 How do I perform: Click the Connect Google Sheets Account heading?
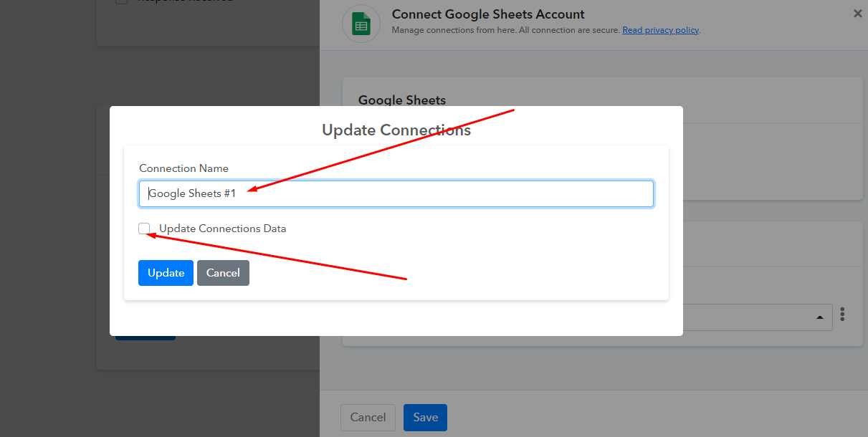488,14
